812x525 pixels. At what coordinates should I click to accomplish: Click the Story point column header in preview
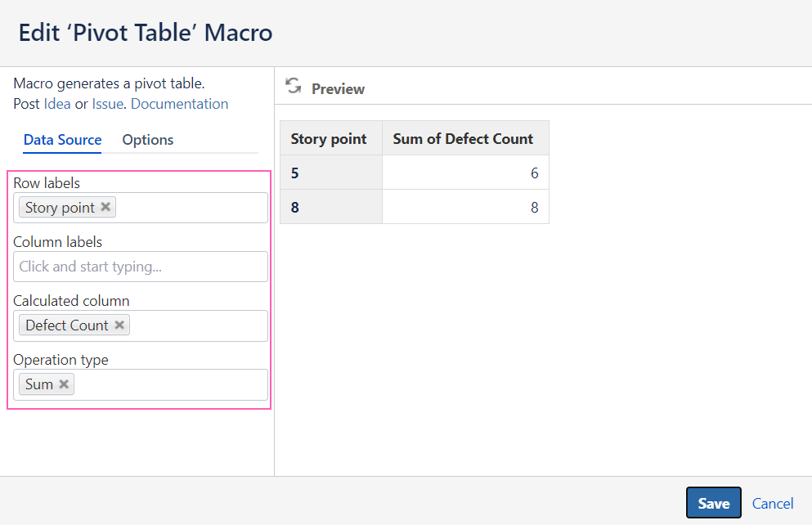click(329, 138)
